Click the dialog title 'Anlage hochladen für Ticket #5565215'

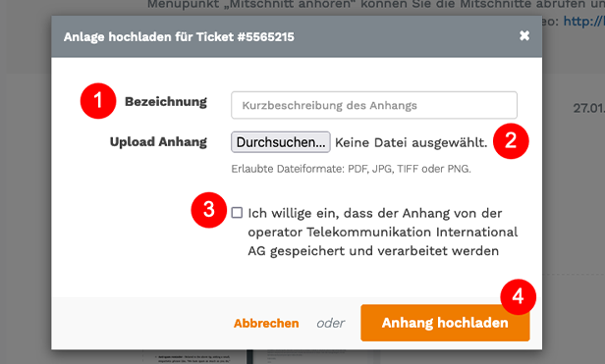179,37
